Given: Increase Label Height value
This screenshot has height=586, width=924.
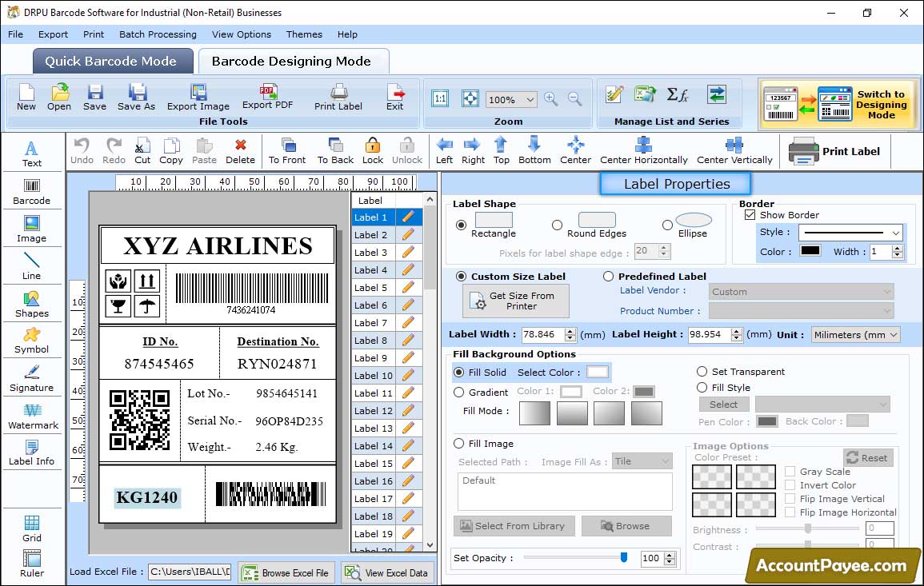Looking at the screenshot, I should click(737, 331).
